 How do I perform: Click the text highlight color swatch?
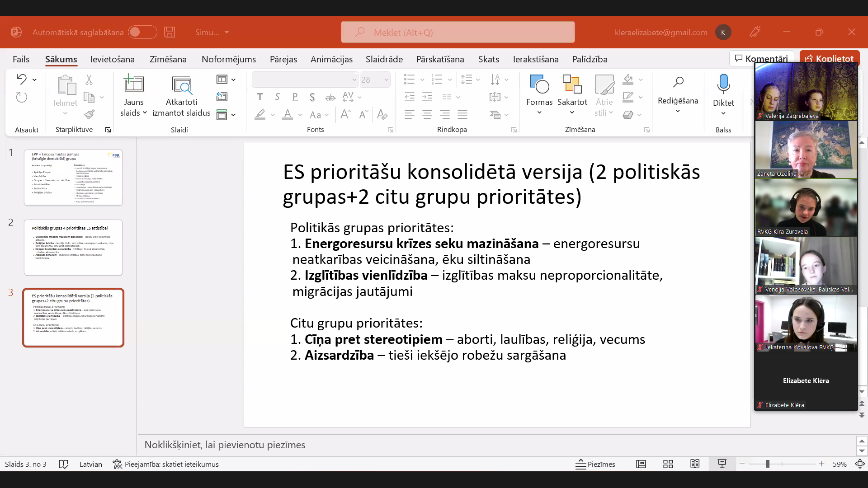click(260, 115)
